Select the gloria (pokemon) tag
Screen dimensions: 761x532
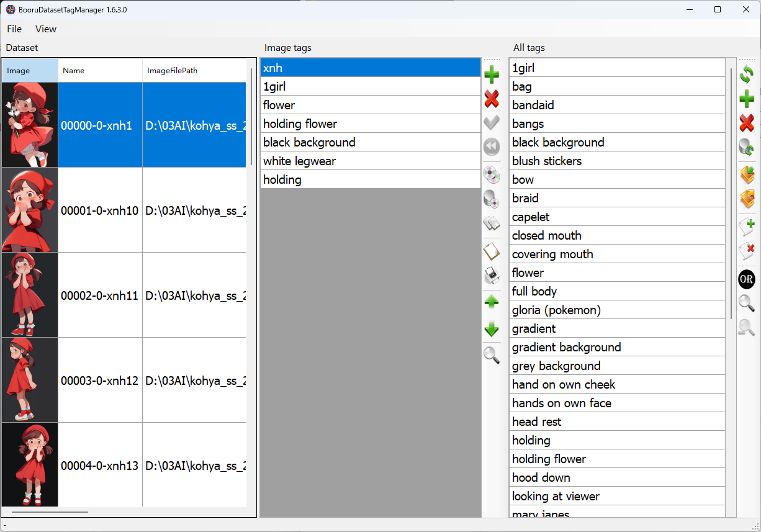point(618,310)
